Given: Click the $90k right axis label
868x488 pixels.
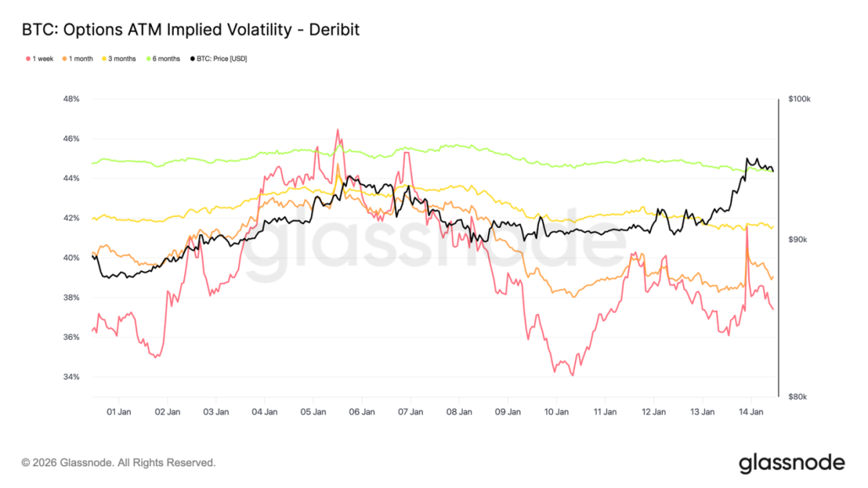Looking at the screenshot, I should (798, 239).
